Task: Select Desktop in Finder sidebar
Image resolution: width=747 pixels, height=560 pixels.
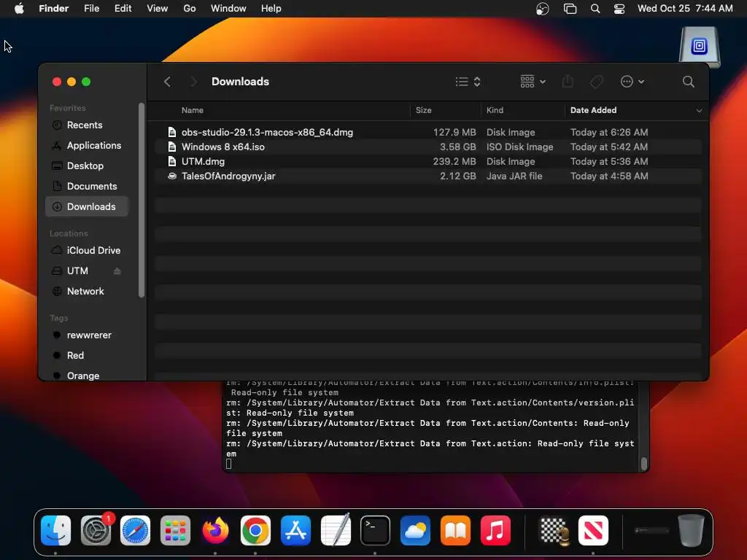Action: point(87,166)
